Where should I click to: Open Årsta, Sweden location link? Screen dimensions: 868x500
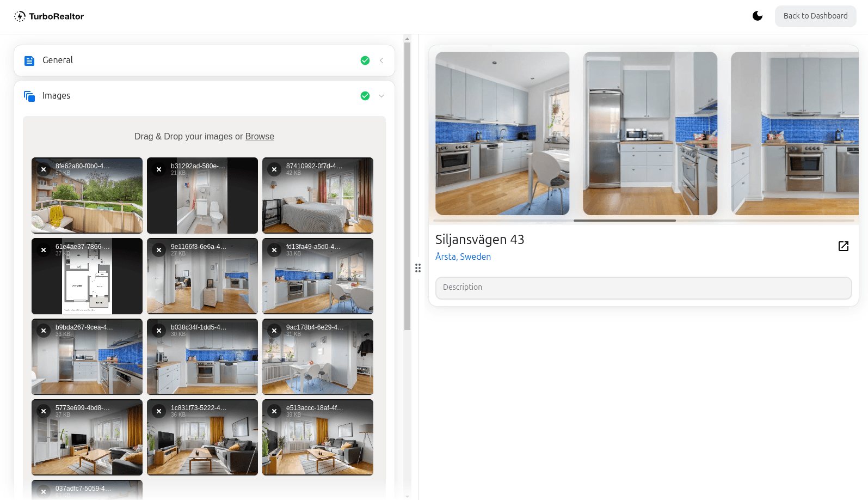[463, 257]
